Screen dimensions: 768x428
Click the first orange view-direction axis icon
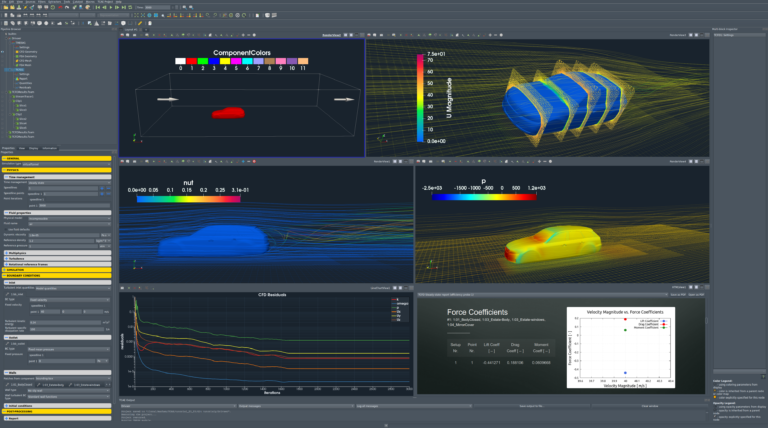(x=168, y=15)
